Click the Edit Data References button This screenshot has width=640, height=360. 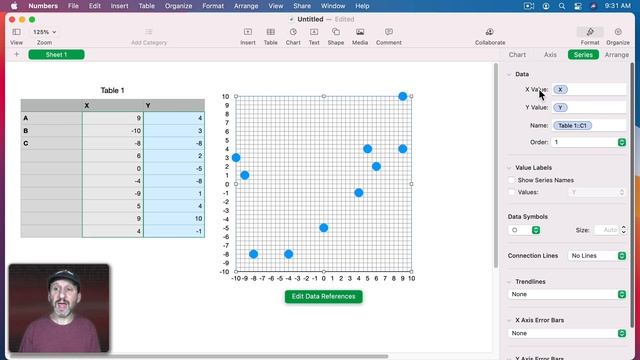click(323, 296)
